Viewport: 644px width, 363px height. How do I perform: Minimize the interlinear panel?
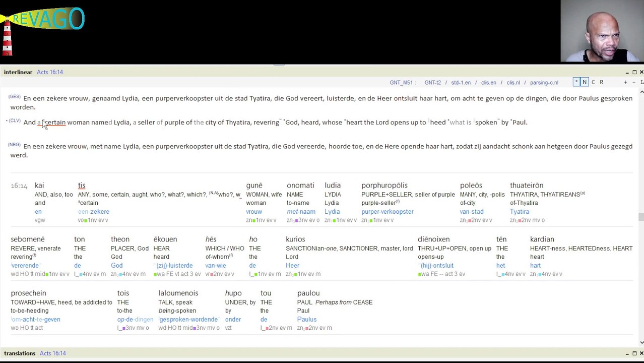626,72
